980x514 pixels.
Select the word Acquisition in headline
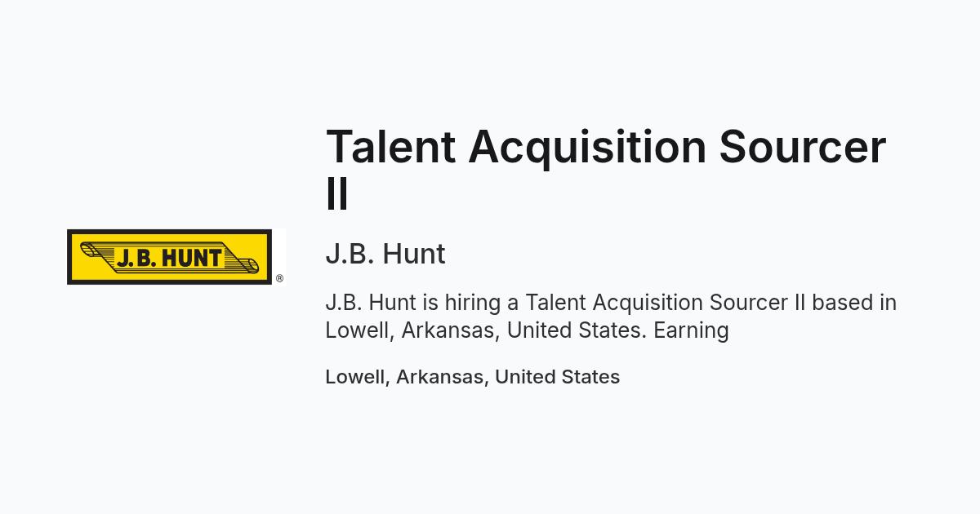tap(587, 148)
